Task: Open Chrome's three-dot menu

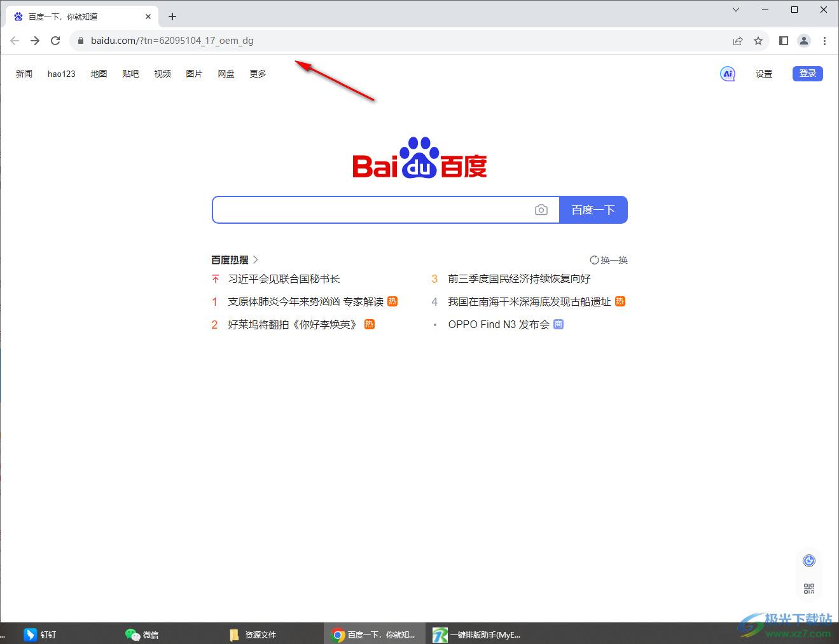Action: pyautogui.click(x=824, y=41)
